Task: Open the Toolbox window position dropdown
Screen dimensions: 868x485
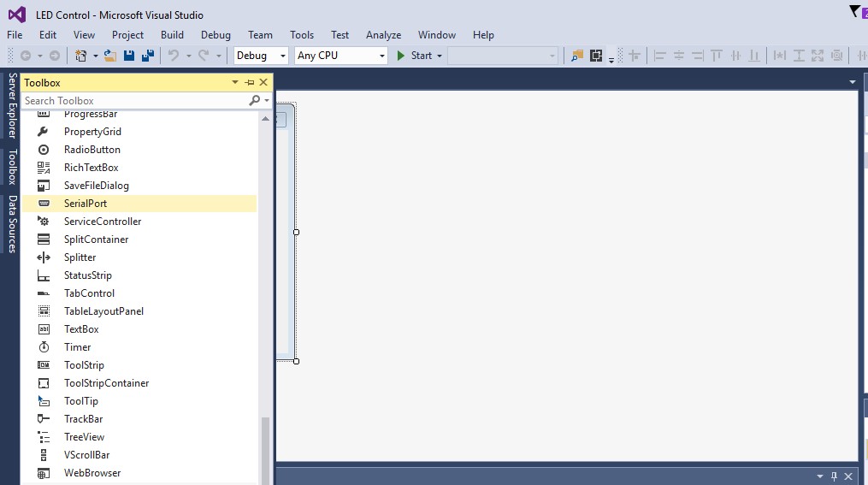Action: point(234,82)
